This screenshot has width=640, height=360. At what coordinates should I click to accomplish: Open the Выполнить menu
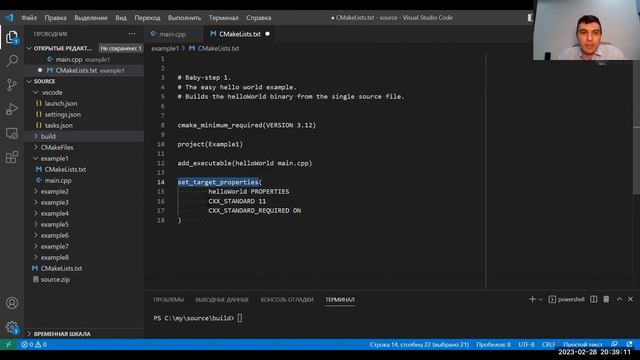point(184,18)
